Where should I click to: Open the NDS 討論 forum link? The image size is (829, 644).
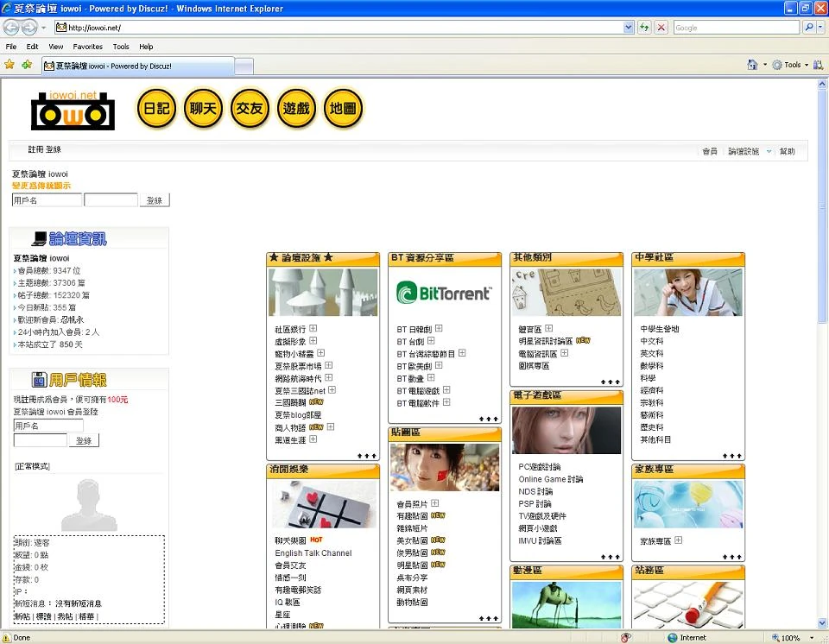(535, 491)
